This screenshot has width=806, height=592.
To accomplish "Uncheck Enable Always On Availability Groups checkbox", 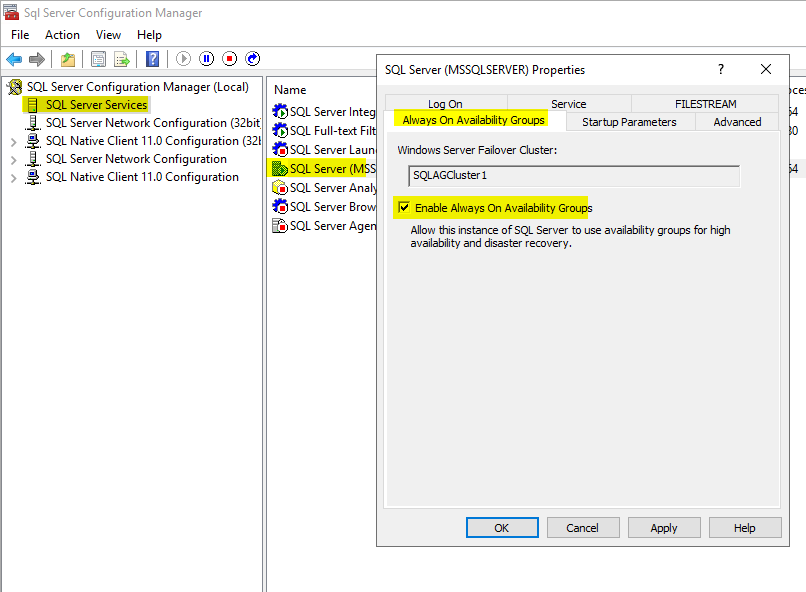I will coord(404,208).
